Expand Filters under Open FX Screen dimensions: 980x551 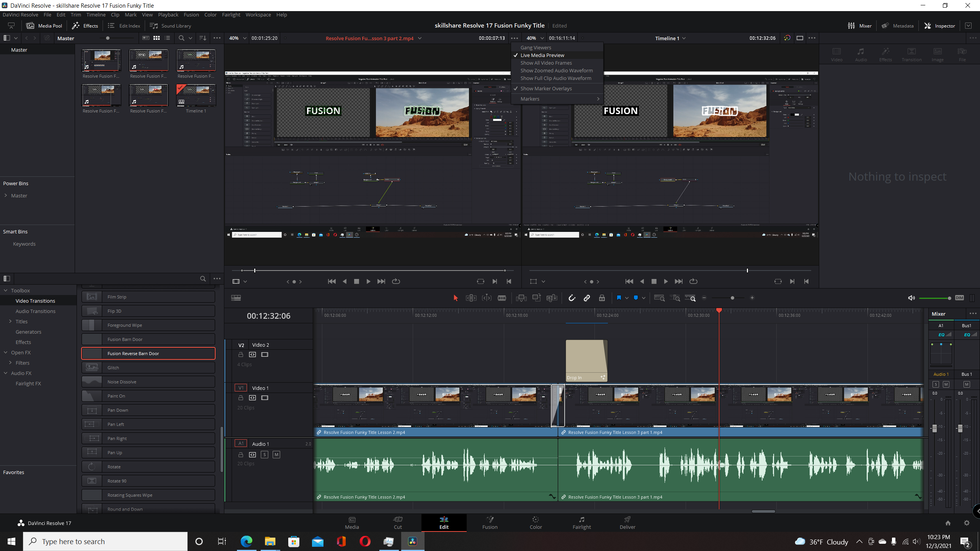coord(10,363)
